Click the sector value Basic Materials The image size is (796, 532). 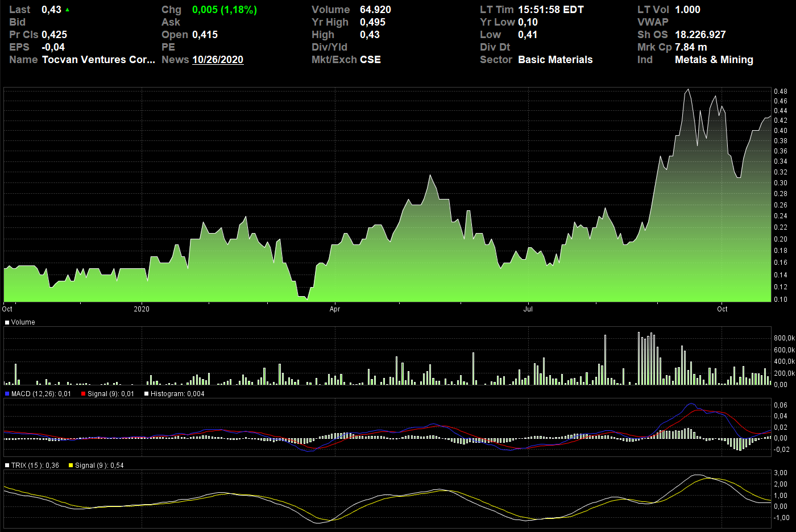pyautogui.click(x=555, y=60)
